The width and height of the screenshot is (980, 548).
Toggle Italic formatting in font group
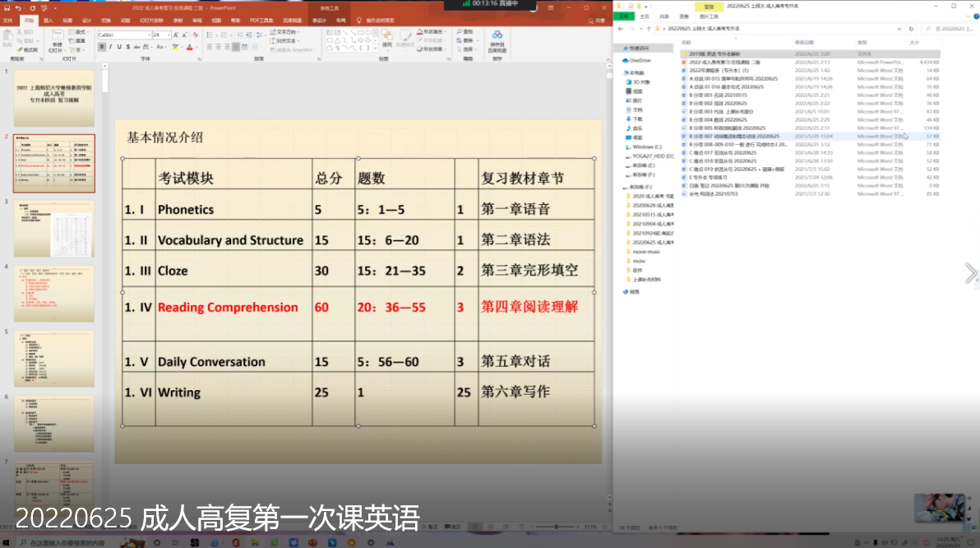pyautogui.click(x=110, y=47)
